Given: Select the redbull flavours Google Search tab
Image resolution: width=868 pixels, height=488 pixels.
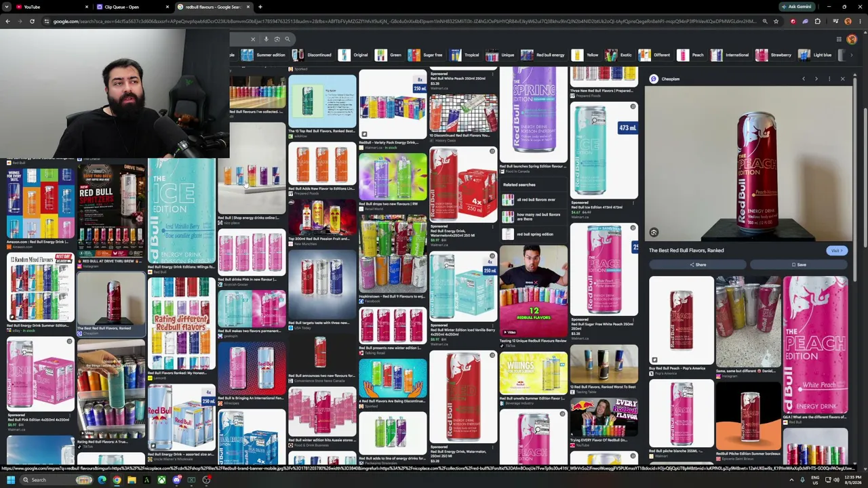Looking at the screenshot, I should pos(214,7).
